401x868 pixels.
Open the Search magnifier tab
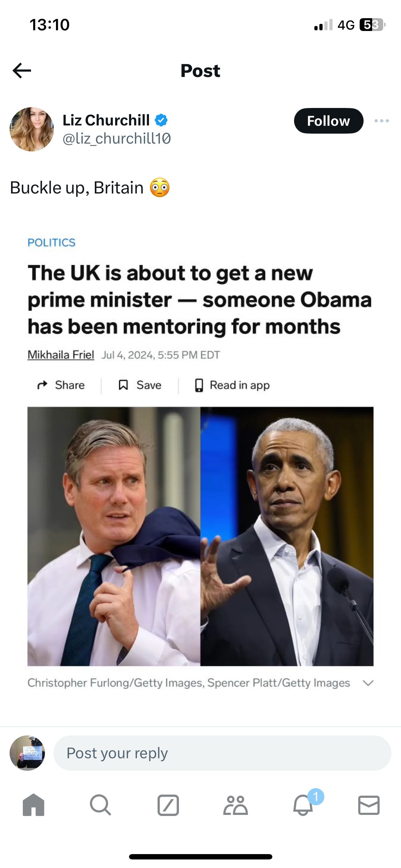[101, 805]
